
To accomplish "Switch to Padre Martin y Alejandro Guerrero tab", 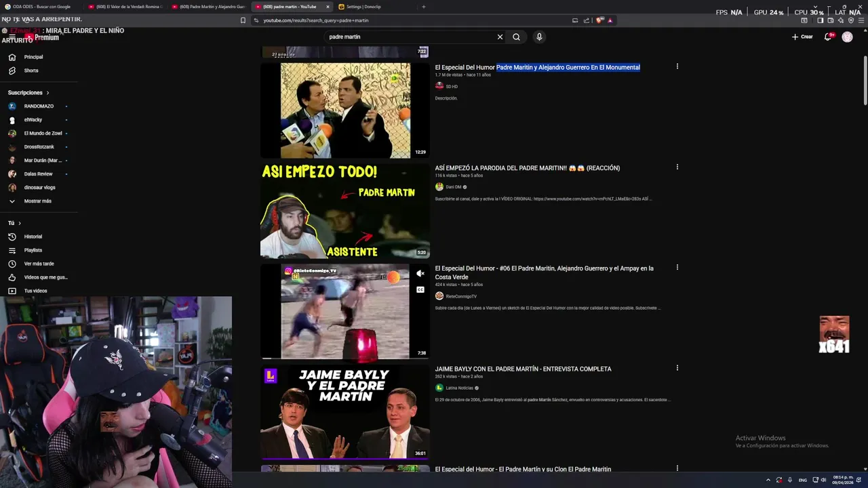I will coord(209,7).
